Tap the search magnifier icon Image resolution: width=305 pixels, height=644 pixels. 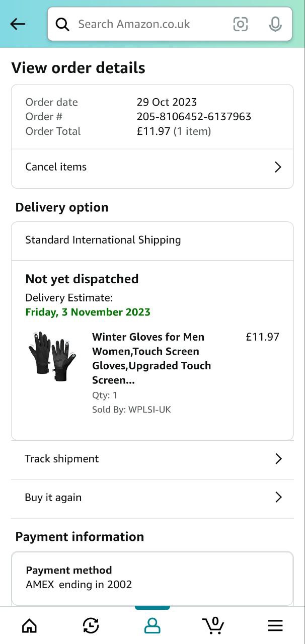coord(62,24)
